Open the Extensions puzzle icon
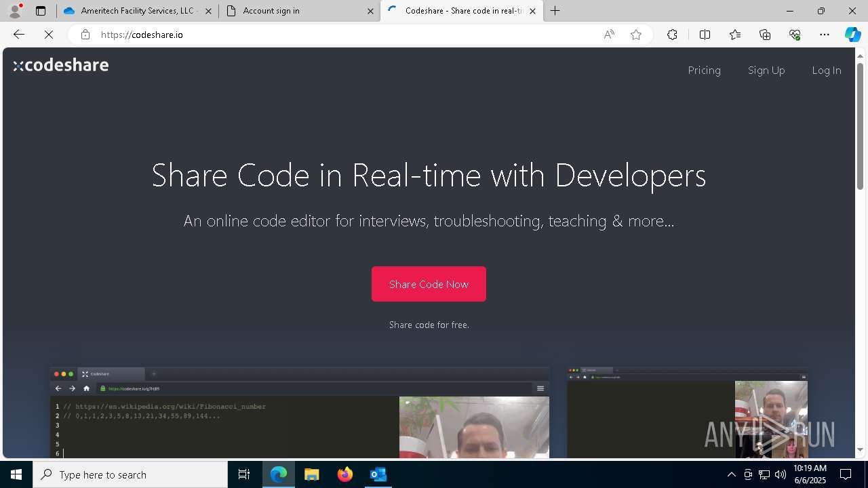 672,35
